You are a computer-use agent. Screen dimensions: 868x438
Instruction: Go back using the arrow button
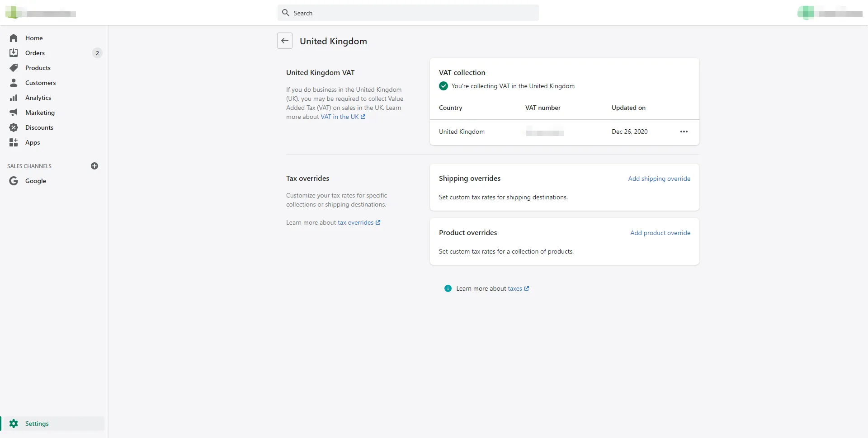click(285, 41)
